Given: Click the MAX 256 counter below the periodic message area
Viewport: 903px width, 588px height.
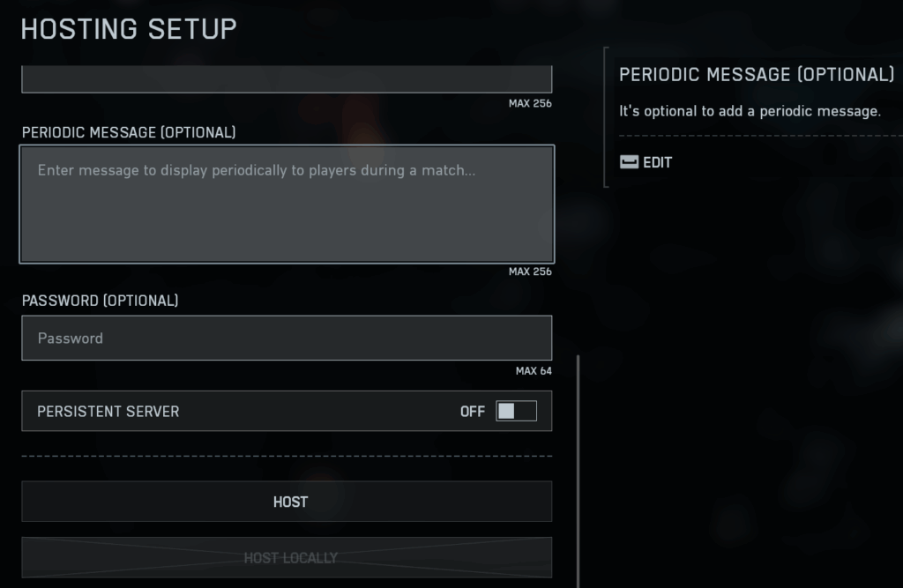Looking at the screenshot, I should (x=530, y=272).
